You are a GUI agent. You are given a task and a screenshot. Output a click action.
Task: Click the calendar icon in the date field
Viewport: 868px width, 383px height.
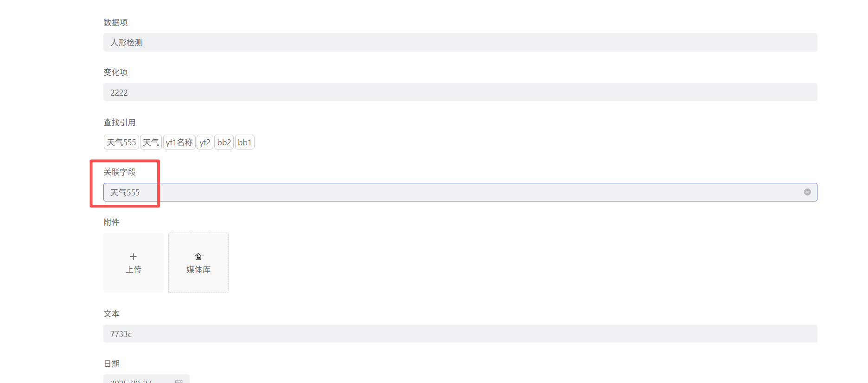(x=179, y=381)
